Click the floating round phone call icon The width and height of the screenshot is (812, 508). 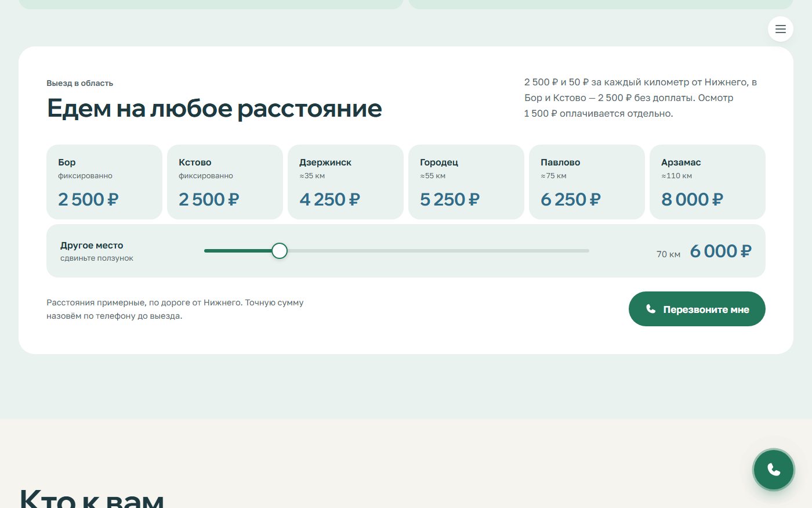(x=774, y=470)
